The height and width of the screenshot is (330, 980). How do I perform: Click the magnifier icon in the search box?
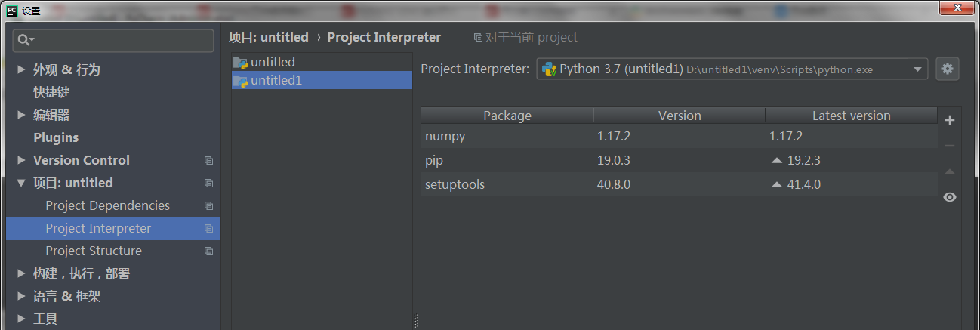point(25,40)
